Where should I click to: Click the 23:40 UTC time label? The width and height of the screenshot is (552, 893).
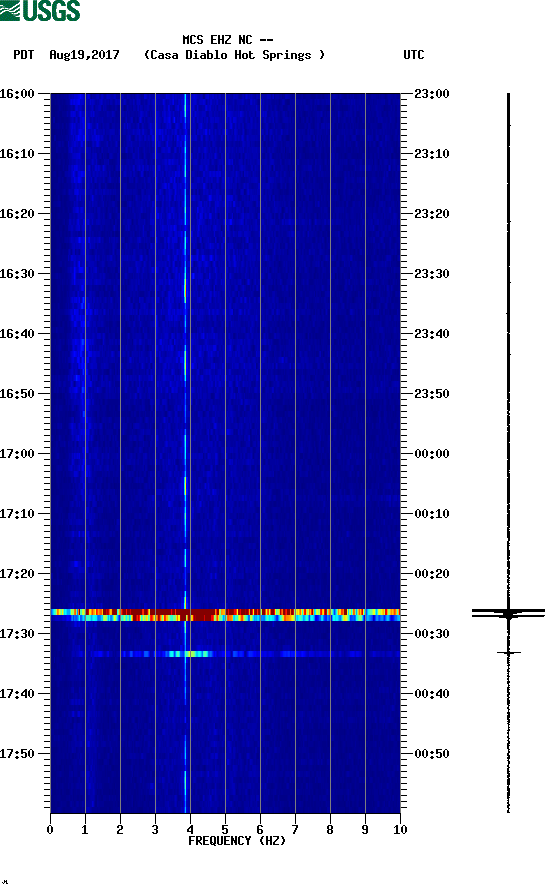point(432,334)
